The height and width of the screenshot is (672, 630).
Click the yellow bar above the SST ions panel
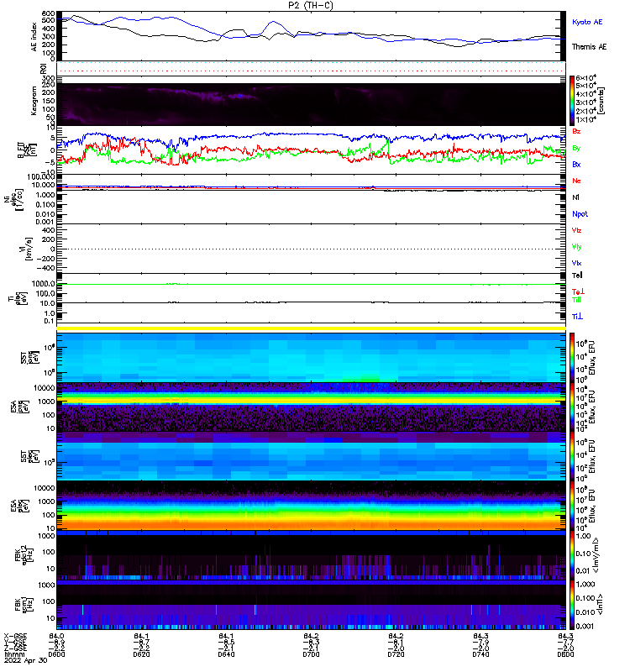pyautogui.click(x=311, y=328)
